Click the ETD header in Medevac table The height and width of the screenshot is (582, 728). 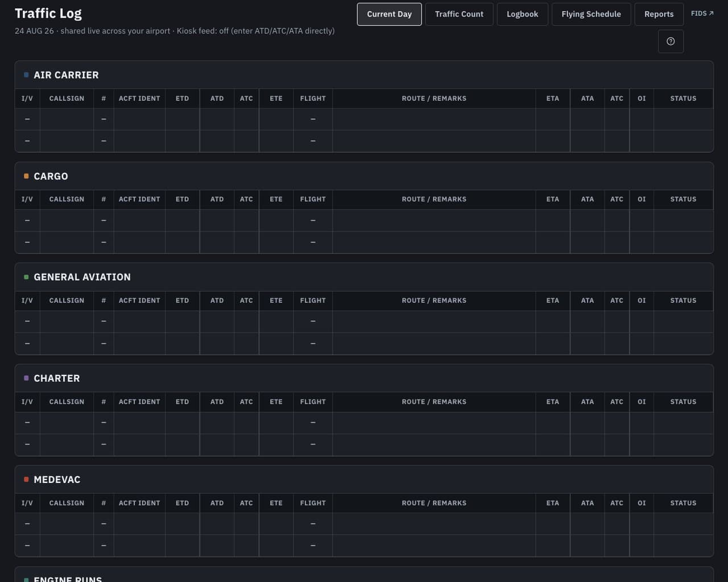pyautogui.click(x=182, y=503)
